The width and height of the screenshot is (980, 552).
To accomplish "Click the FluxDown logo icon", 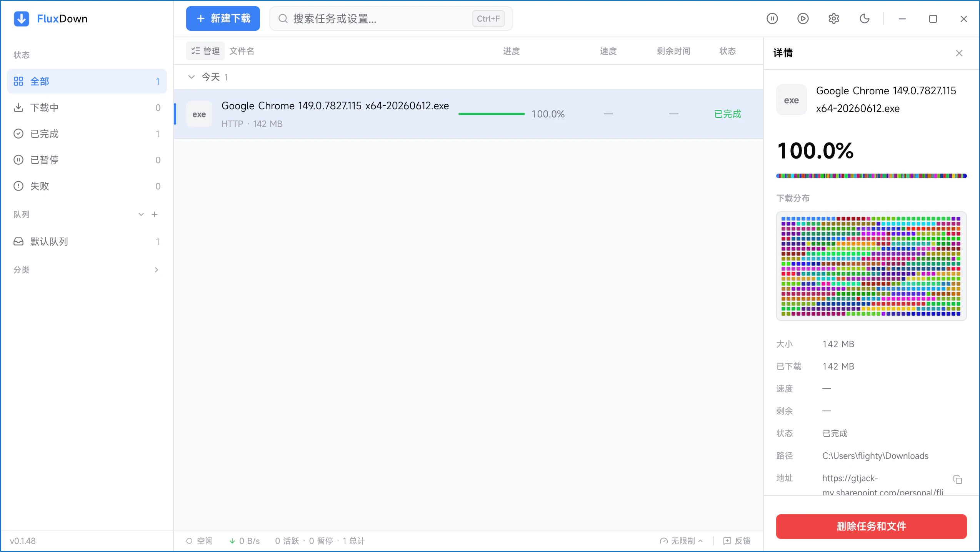I will [x=22, y=18].
